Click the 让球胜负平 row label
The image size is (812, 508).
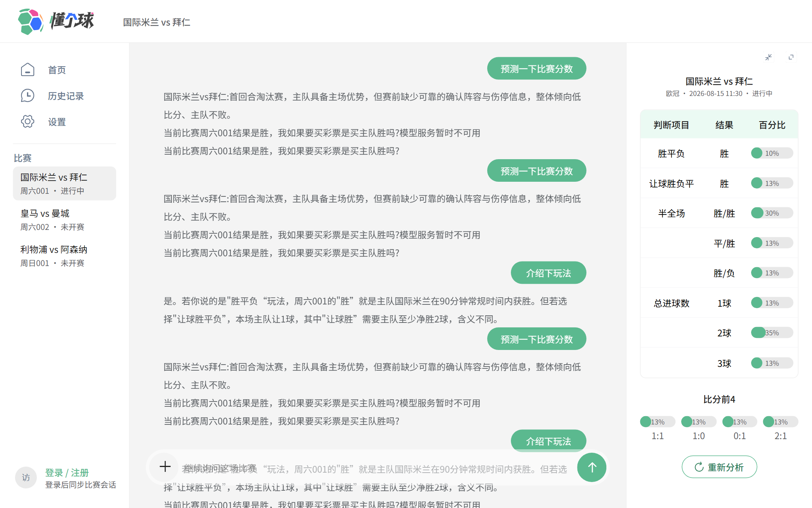click(x=671, y=184)
